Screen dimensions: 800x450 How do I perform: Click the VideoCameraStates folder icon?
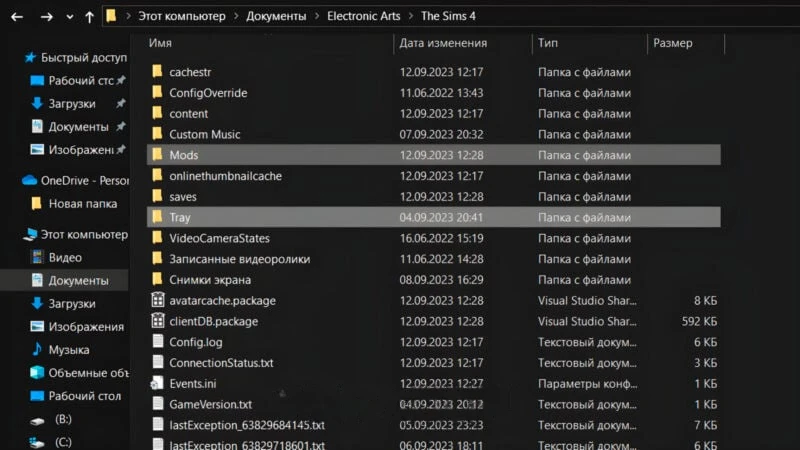pos(157,237)
